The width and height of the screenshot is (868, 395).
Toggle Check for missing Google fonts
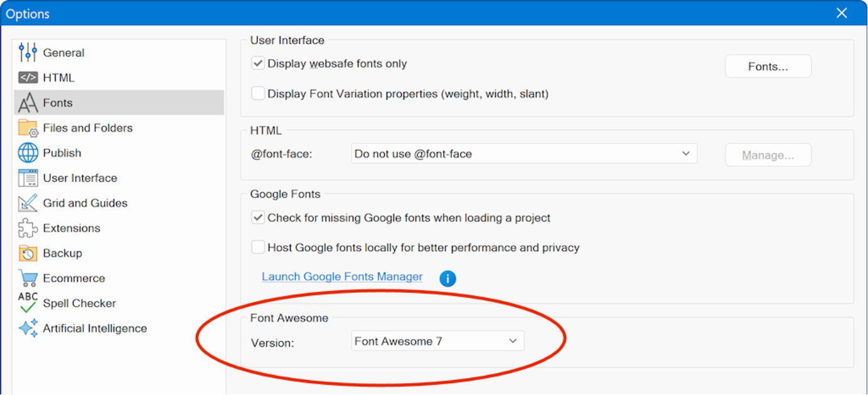(x=258, y=218)
